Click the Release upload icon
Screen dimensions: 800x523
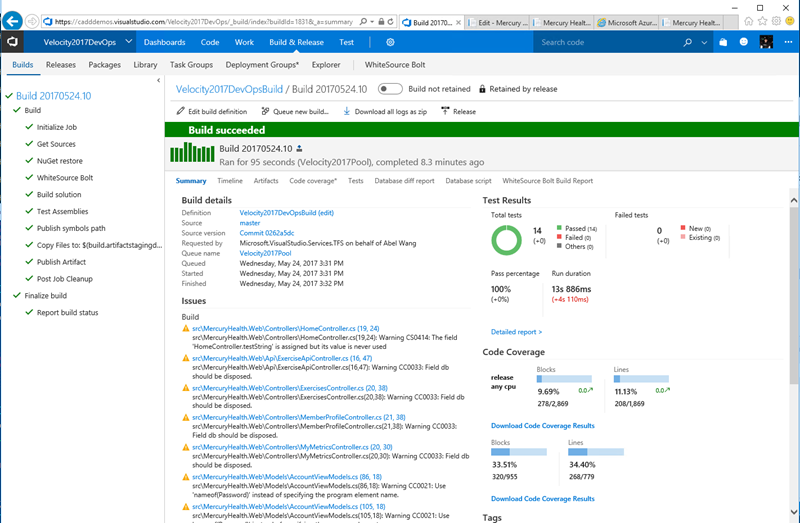tap(445, 111)
